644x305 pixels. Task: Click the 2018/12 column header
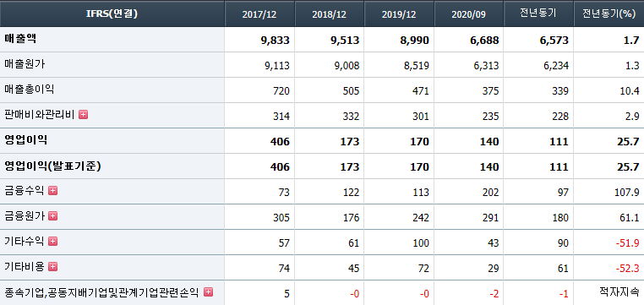coord(329,14)
